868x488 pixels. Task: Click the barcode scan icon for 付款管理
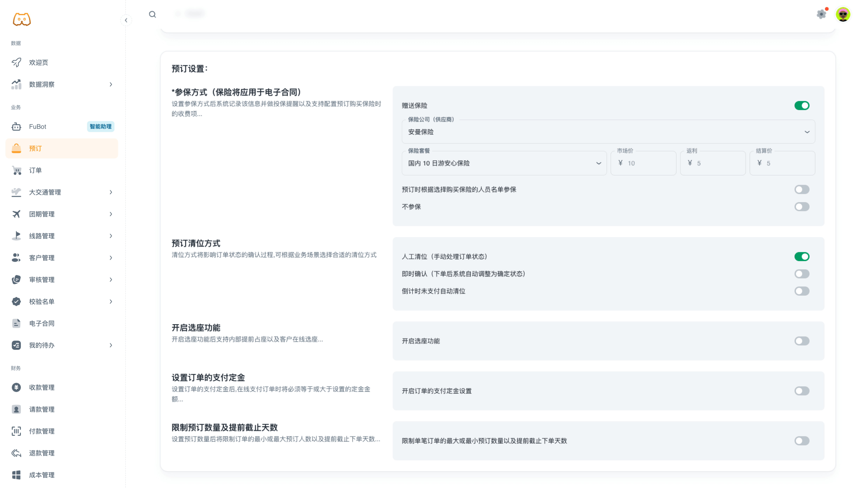point(16,431)
